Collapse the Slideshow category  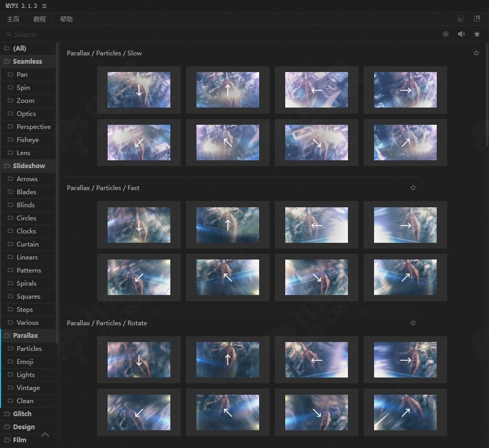tap(29, 166)
